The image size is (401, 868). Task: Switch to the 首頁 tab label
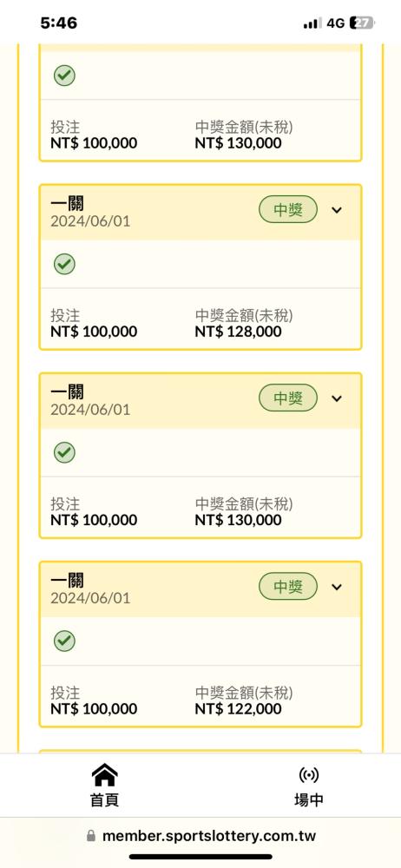[x=105, y=800]
